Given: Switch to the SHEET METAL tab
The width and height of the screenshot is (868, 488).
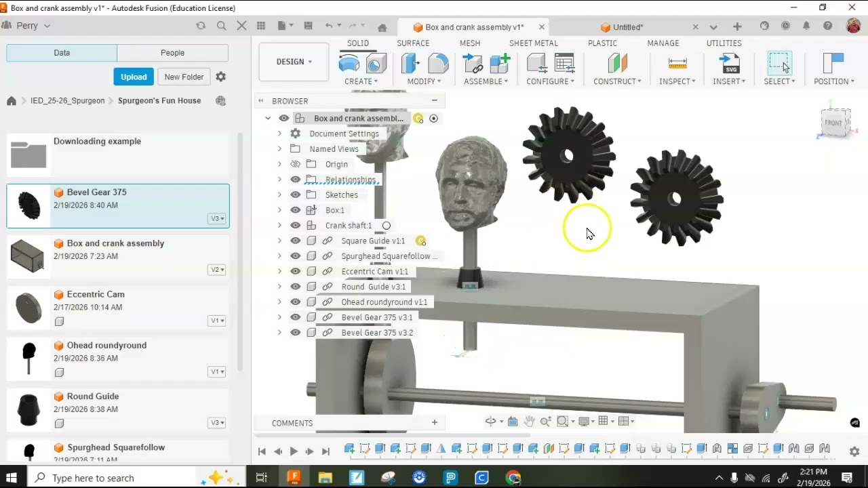Looking at the screenshot, I should pyautogui.click(x=534, y=43).
